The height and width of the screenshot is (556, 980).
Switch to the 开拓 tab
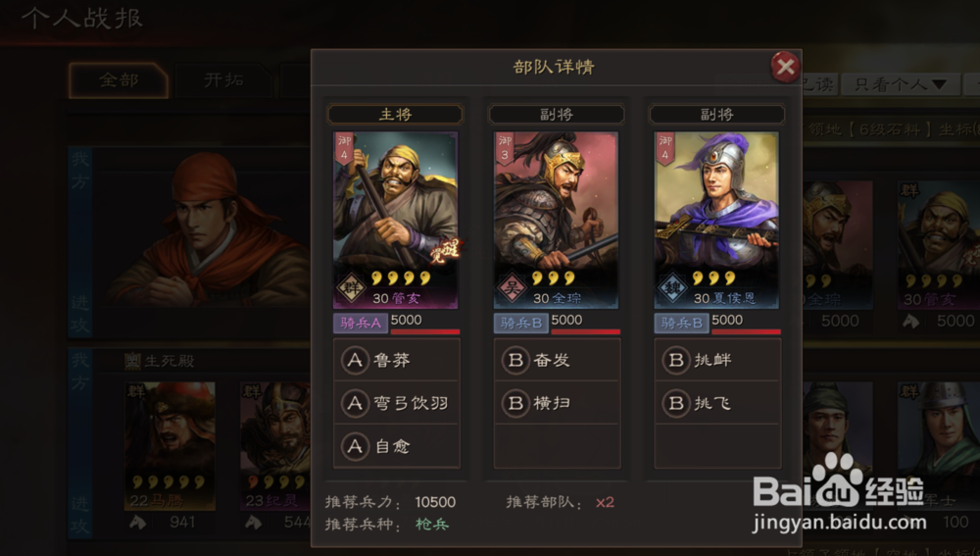click(x=223, y=80)
